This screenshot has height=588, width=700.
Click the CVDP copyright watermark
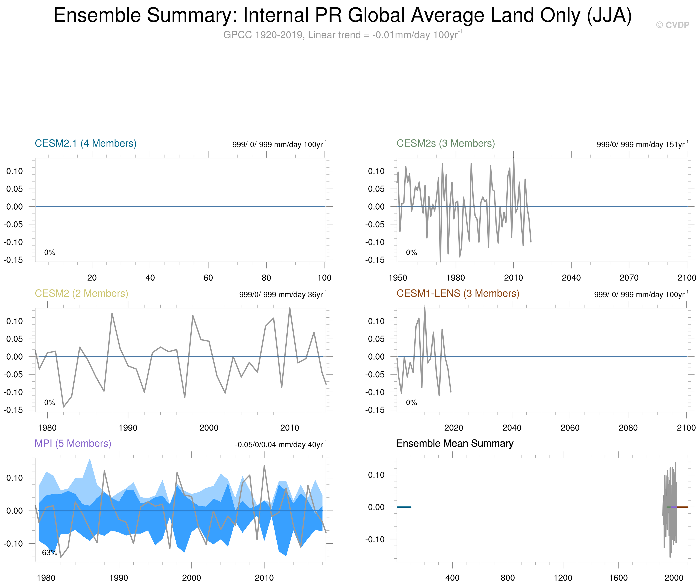pos(672,25)
